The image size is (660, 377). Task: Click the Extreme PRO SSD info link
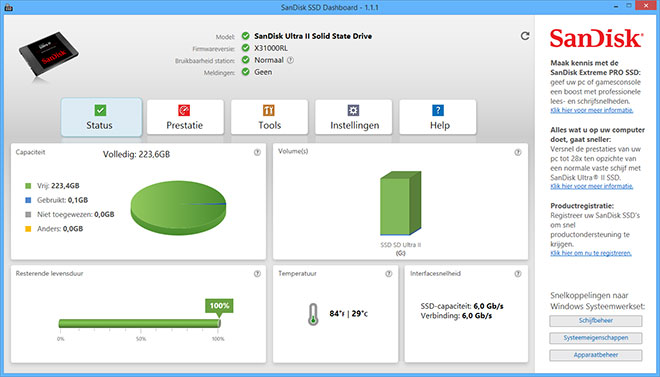pyautogui.click(x=591, y=110)
